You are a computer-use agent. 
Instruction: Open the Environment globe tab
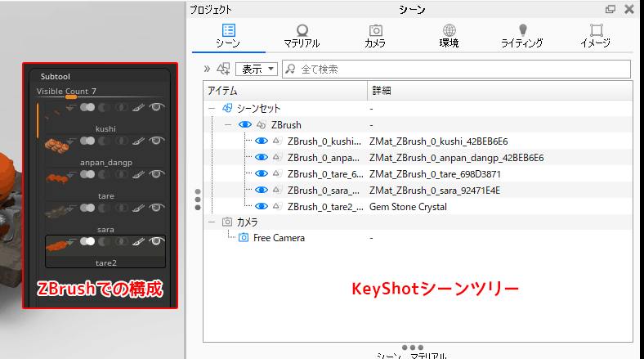coord(449,35)
